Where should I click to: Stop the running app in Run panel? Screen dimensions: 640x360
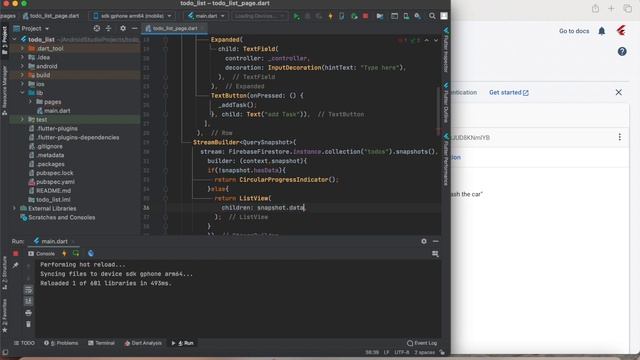(x=16, y=253)
